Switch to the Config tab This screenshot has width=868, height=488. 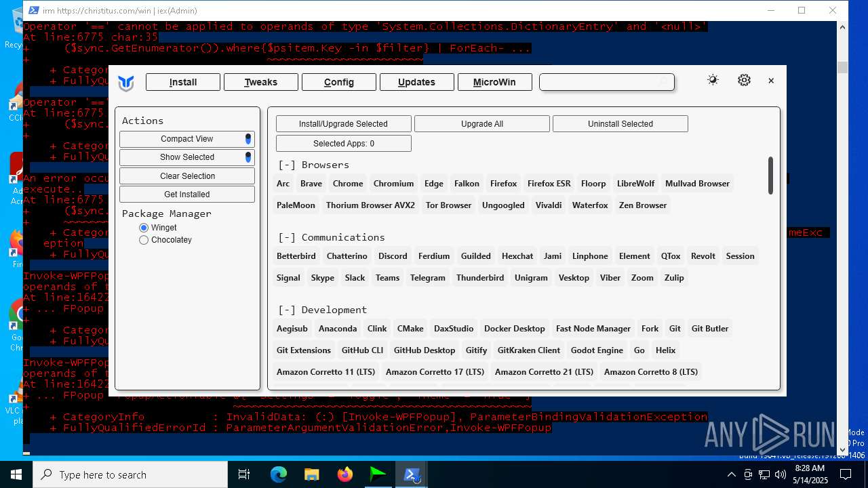tap(339, 82)
